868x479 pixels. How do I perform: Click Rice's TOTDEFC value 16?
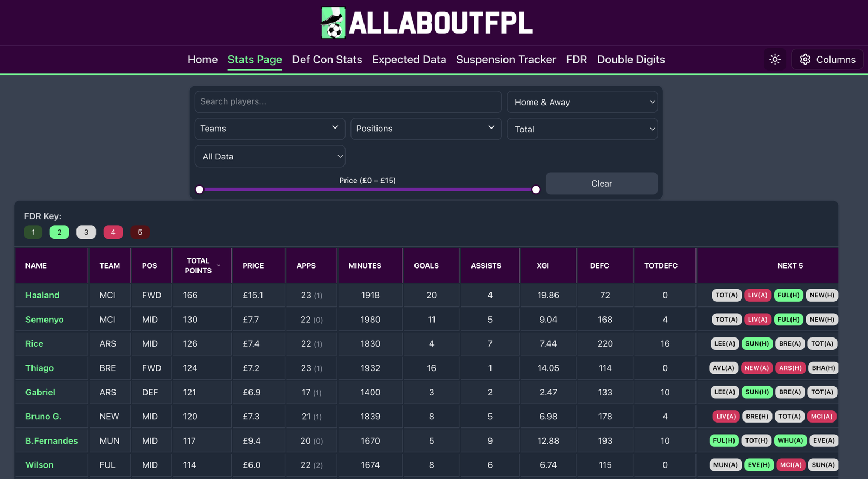tap(665, 343)
